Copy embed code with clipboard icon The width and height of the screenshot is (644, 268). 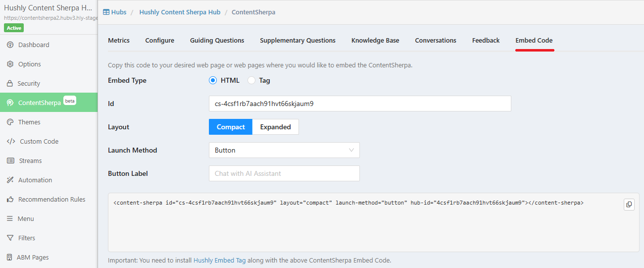(629, 204)
